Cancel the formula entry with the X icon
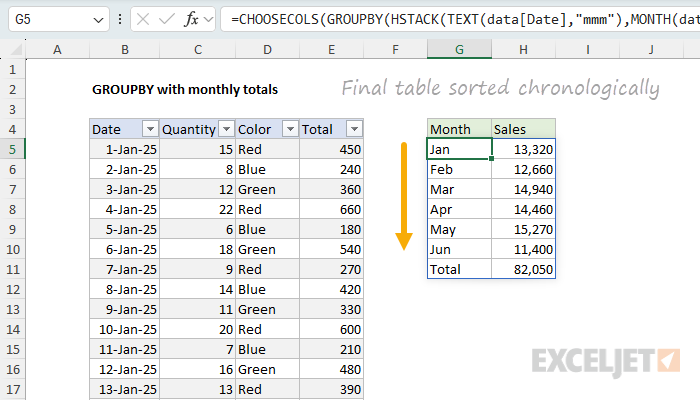Viewport: 700px width, 400px height. tap(143, 19)
